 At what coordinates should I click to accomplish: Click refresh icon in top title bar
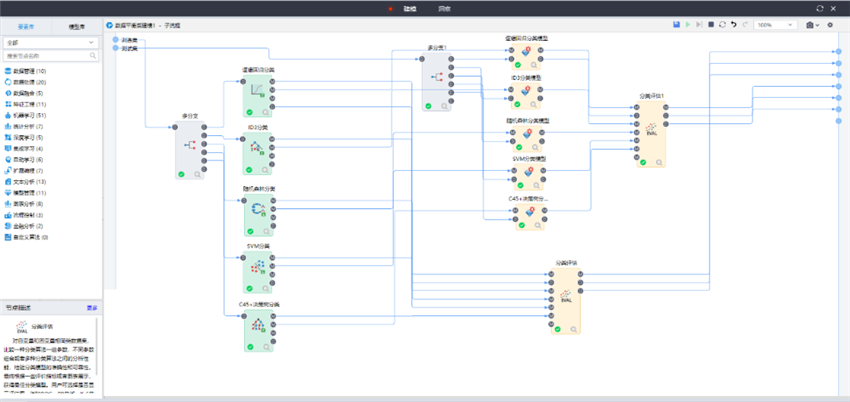820,7
